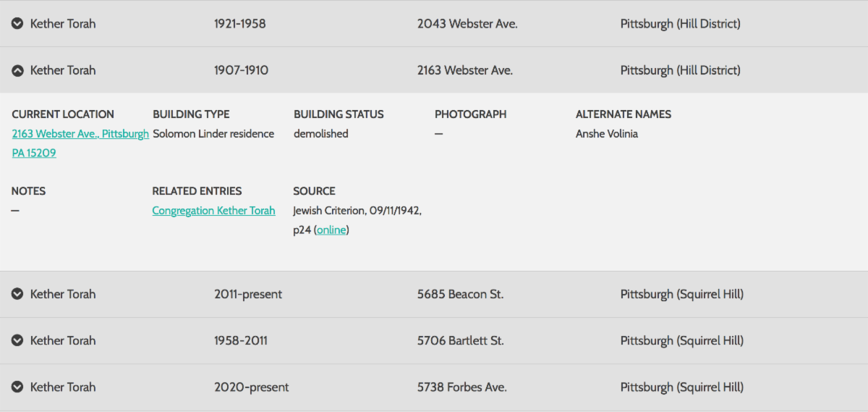Click Pittsburgh (Squirrel Hill) in the 2020-present row
Viewport: 868px width, 412px height.
[681, 387]
